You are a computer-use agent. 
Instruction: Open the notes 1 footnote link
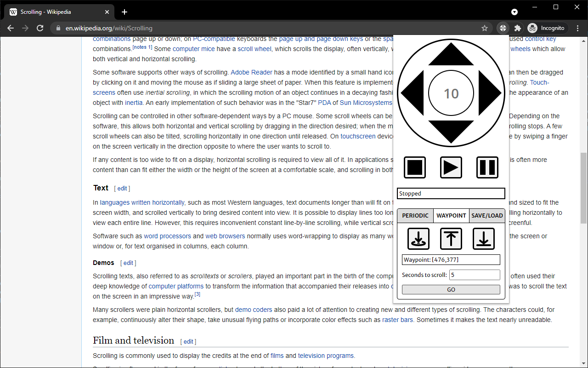(142, 47)
